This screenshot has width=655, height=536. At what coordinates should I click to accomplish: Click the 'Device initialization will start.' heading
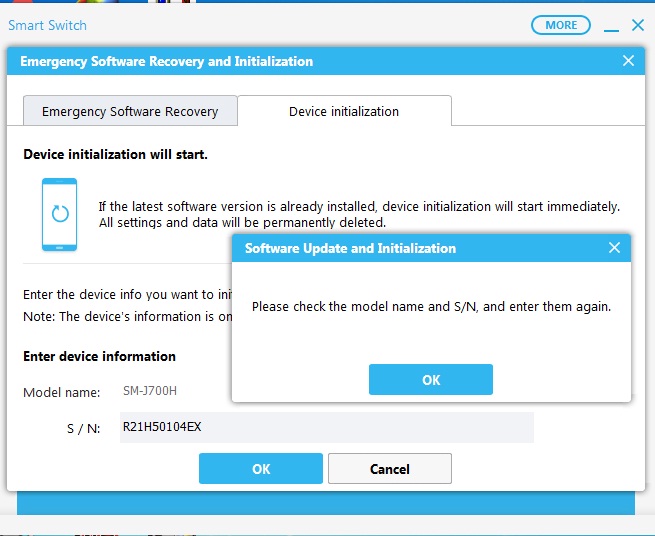coord(115,155)
